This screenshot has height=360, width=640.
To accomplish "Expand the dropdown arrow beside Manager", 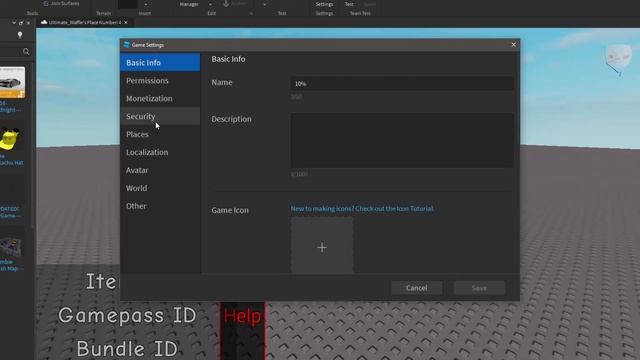I will click(210, 4).
